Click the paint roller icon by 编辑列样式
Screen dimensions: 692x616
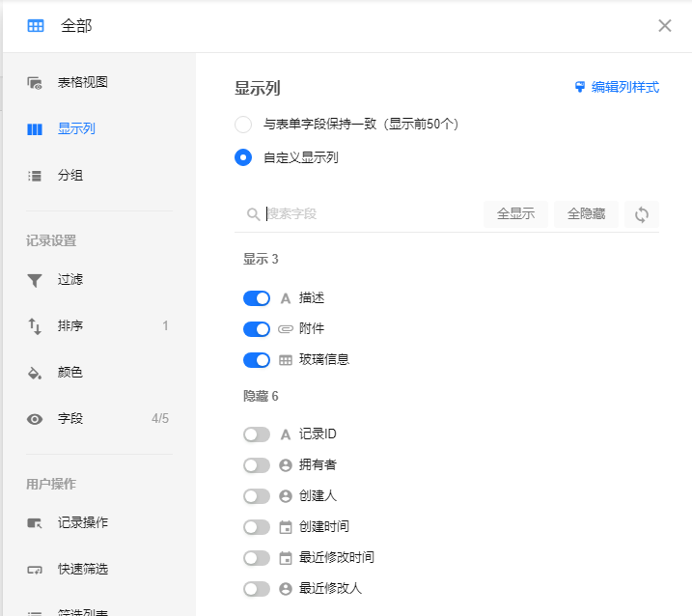coord(580,87)
